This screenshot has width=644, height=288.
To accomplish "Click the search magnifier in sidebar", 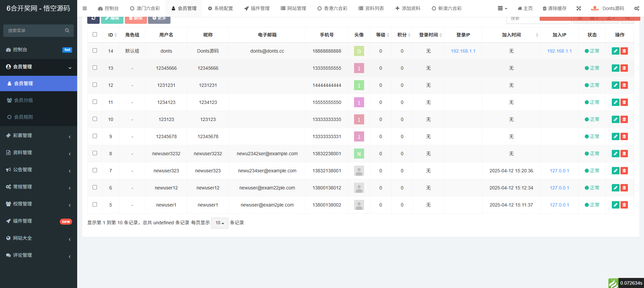I will (x=67, y=31).
